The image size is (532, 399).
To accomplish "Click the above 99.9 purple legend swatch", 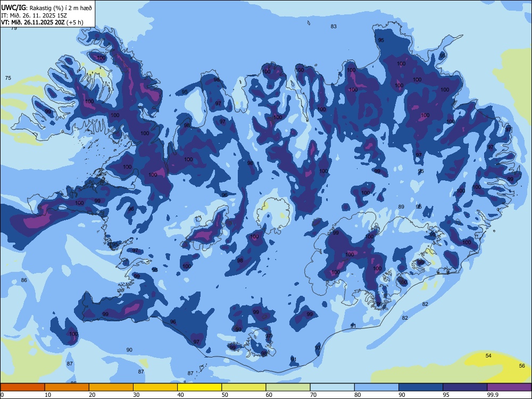I will pyautogui.click(x=509, y=387).
